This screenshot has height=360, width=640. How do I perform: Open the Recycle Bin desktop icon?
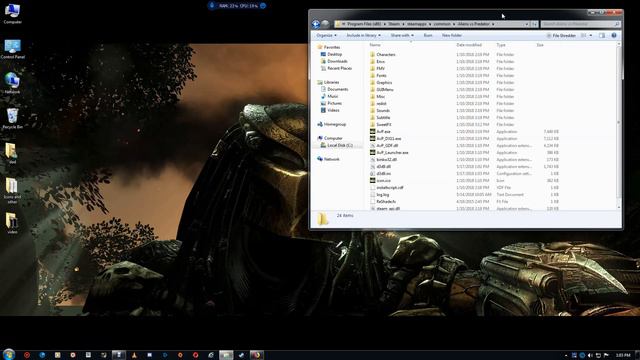[12, 119]
